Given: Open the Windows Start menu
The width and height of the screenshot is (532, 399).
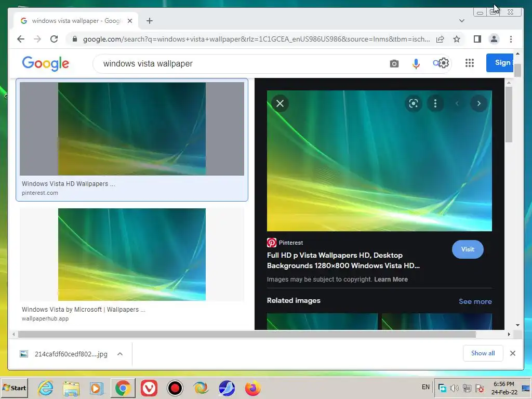Looking at the screenshot, I should click(x=14, y=388).
